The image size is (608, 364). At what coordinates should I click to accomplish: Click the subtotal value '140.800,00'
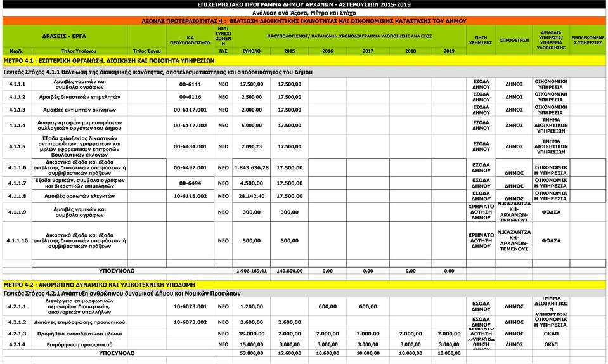[x=290, y=271]
